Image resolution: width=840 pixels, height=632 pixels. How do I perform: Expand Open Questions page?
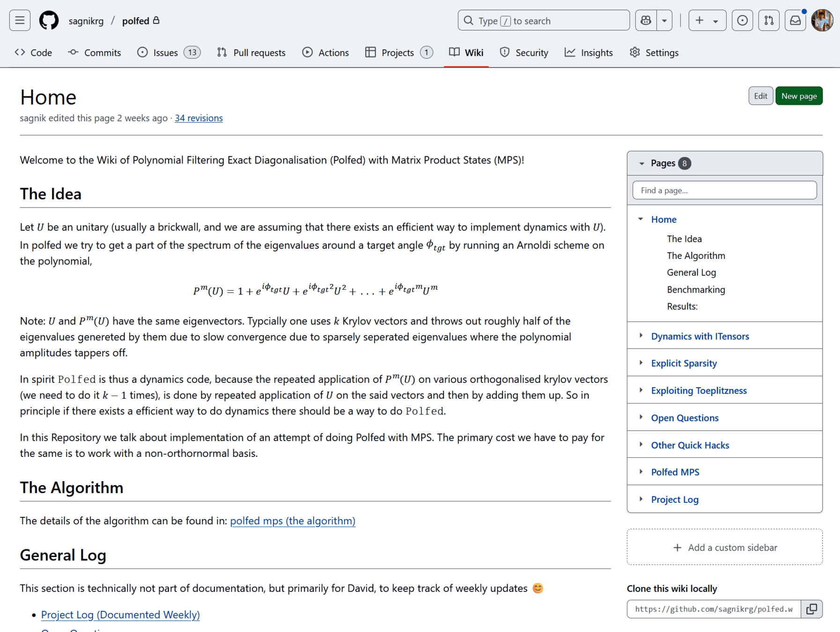pyautogui.click(x=641, y=417)
